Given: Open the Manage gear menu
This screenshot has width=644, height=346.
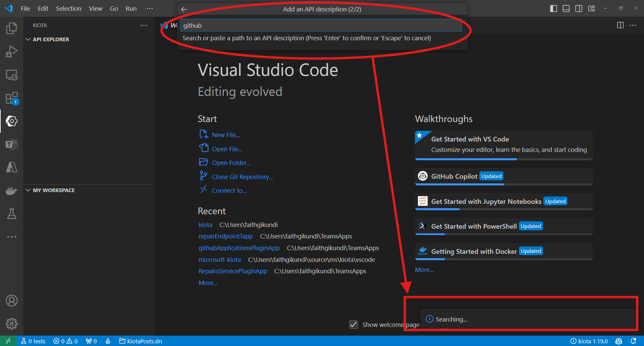Looking at the screenshot, I should click(11, 324).
